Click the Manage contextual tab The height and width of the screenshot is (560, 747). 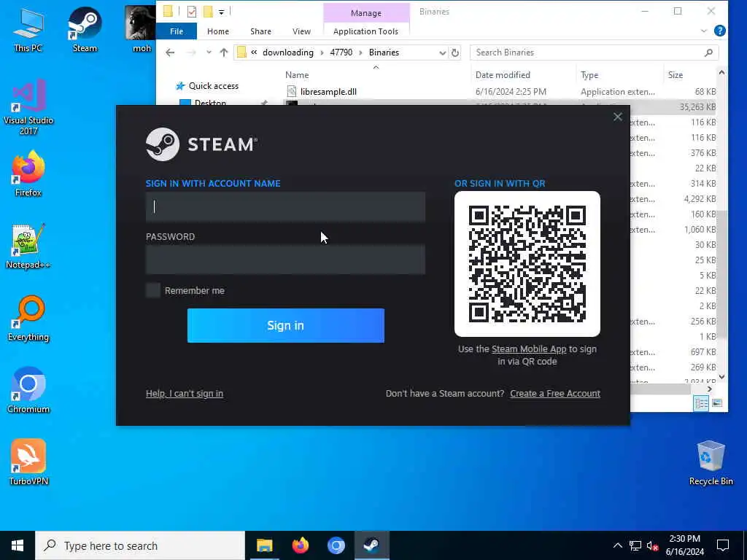pos(366,13)
